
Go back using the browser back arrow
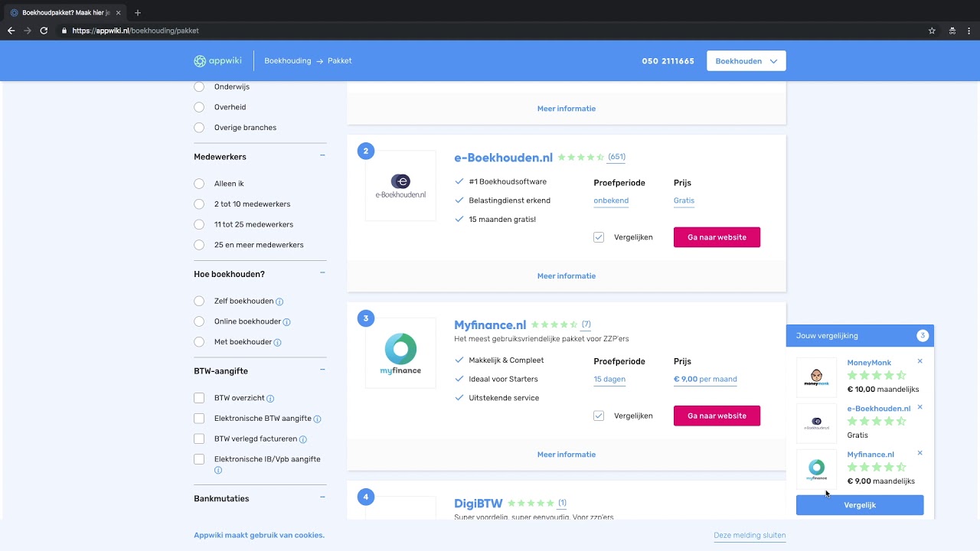click(x=11, y=31)
